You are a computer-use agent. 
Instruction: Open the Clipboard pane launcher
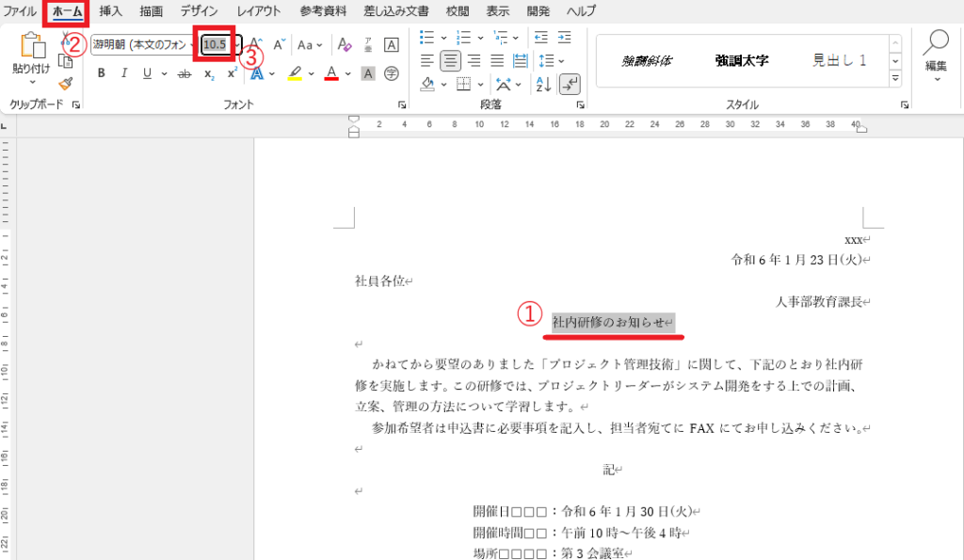(76, 105)
